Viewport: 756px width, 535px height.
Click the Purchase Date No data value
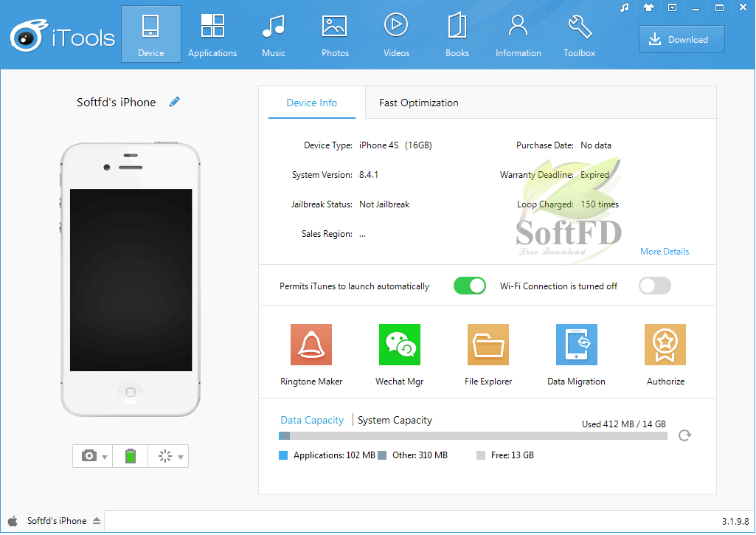tap(595, 145)
